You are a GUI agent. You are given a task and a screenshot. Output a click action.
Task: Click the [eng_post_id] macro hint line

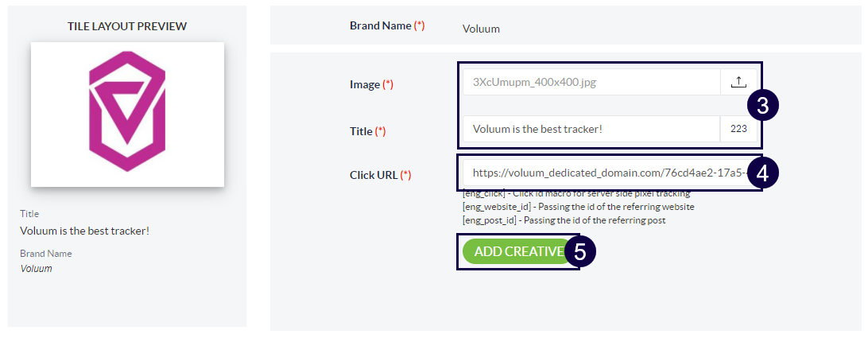pos(564,220)
